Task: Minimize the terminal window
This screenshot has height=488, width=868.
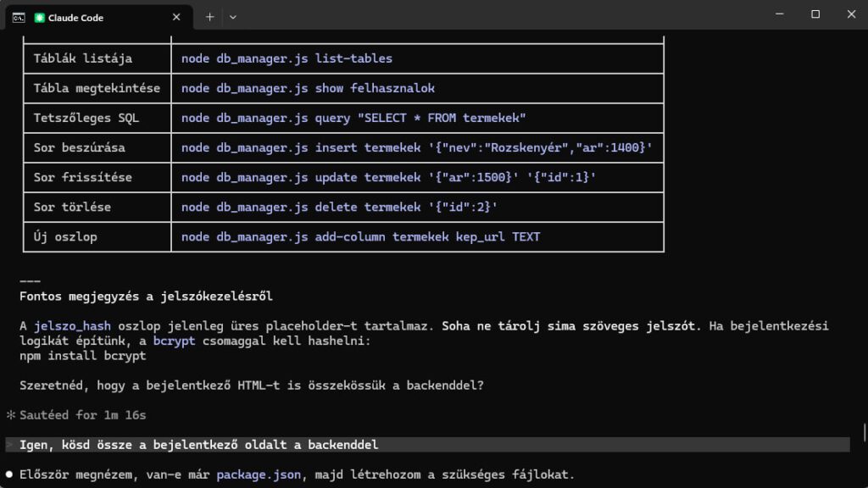Action: 776,14
